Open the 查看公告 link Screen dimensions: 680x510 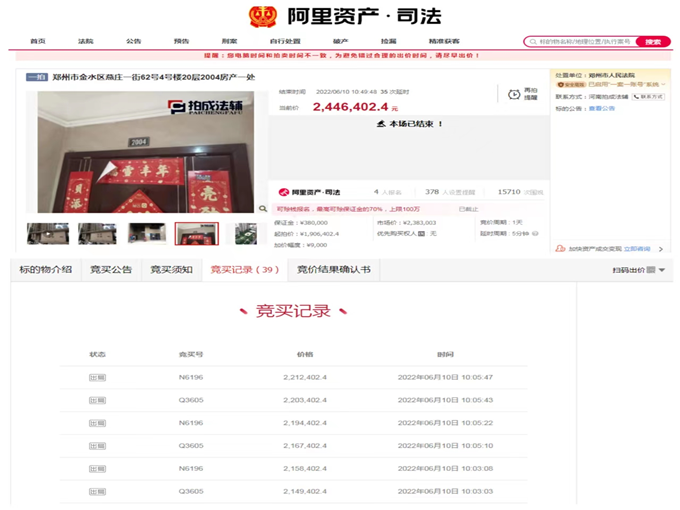(x=602, y=108)
